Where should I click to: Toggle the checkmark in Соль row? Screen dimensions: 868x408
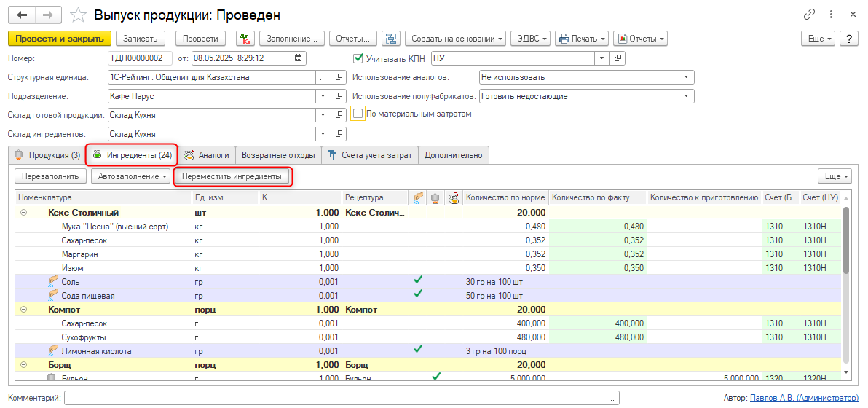pyautogui.click(x=418, y=280)
